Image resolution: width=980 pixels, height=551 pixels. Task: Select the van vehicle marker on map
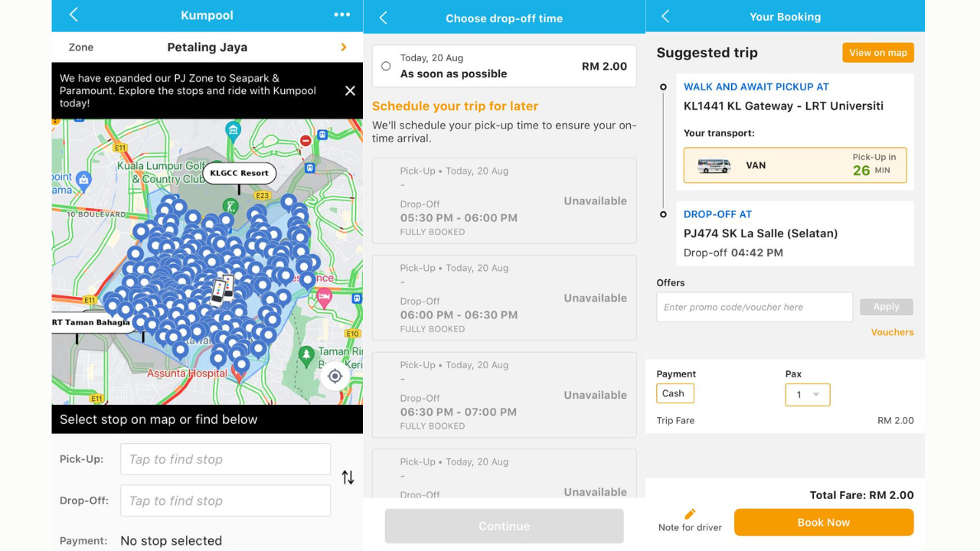[222, 289]
